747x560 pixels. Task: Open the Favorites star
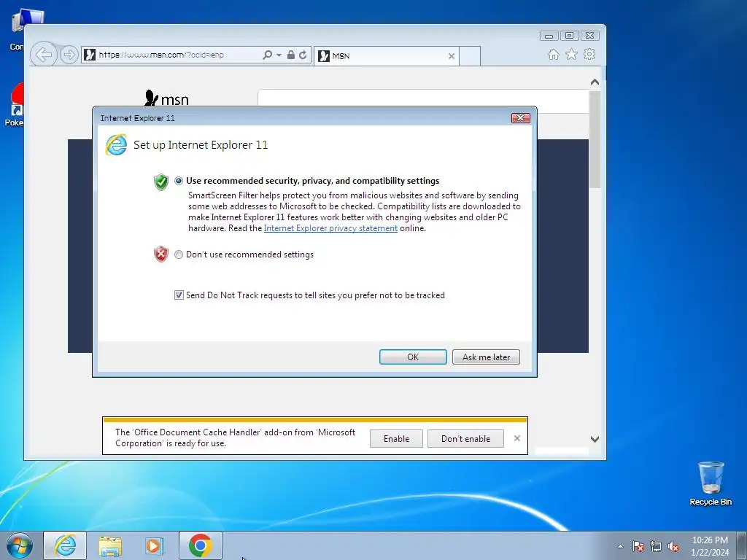(x=571, y=54)
